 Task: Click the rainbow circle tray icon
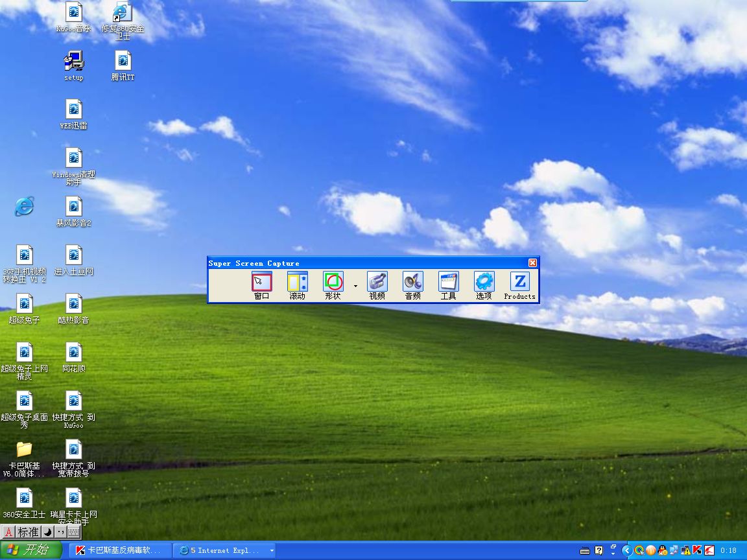639,550
